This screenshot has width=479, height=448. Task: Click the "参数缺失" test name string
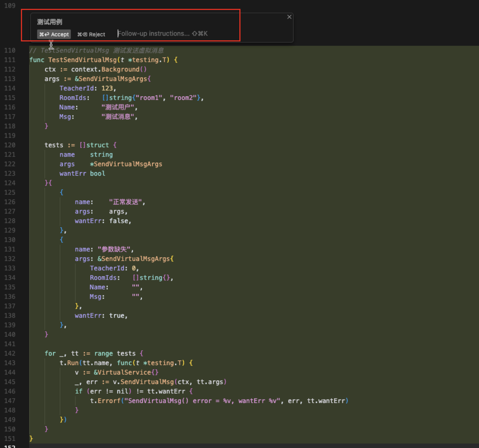coord(114,249)
